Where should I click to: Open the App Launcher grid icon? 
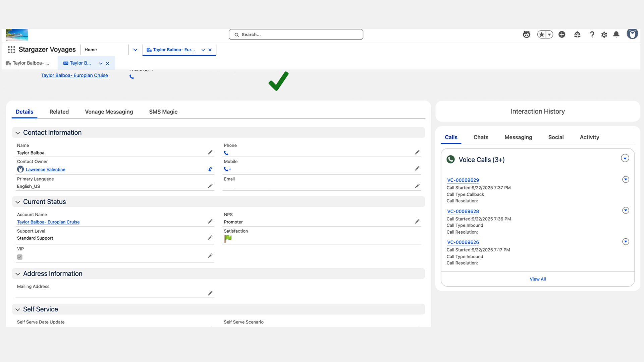[x=11, y=50]
